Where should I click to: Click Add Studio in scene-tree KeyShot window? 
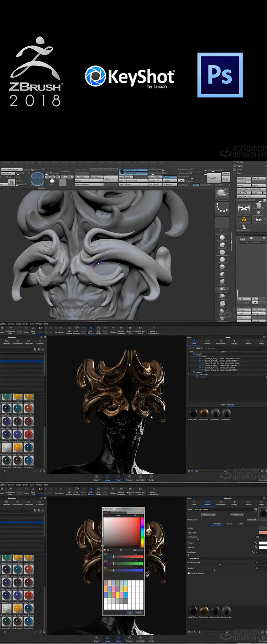tap(98, 329)
